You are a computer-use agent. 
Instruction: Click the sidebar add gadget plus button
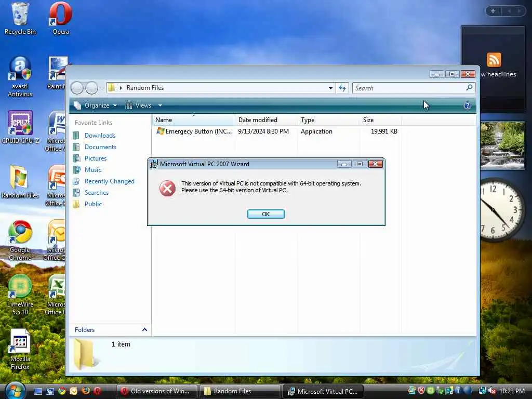pos(493,11)
